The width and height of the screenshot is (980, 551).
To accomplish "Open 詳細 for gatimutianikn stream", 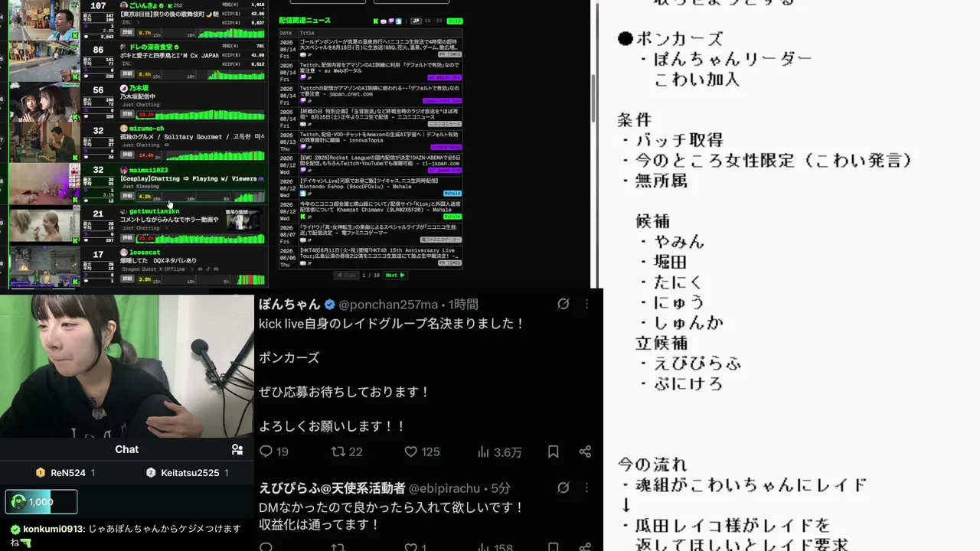I will pos(127,237).
